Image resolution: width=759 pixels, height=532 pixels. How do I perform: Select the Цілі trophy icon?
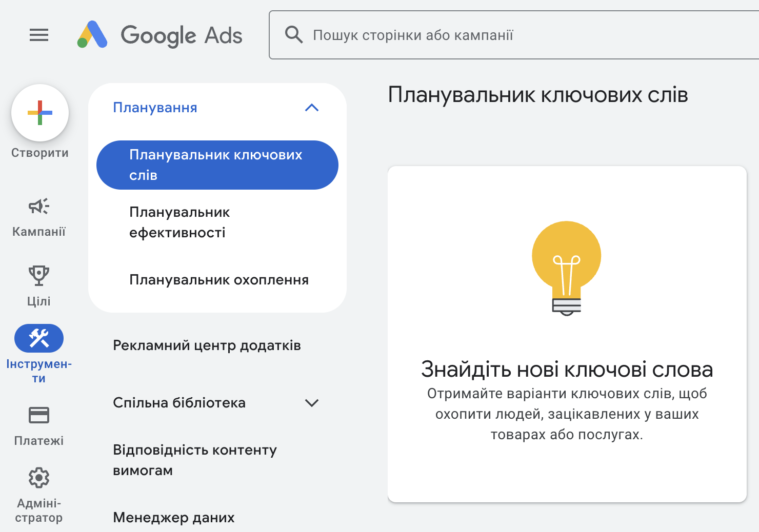point(39,279)
